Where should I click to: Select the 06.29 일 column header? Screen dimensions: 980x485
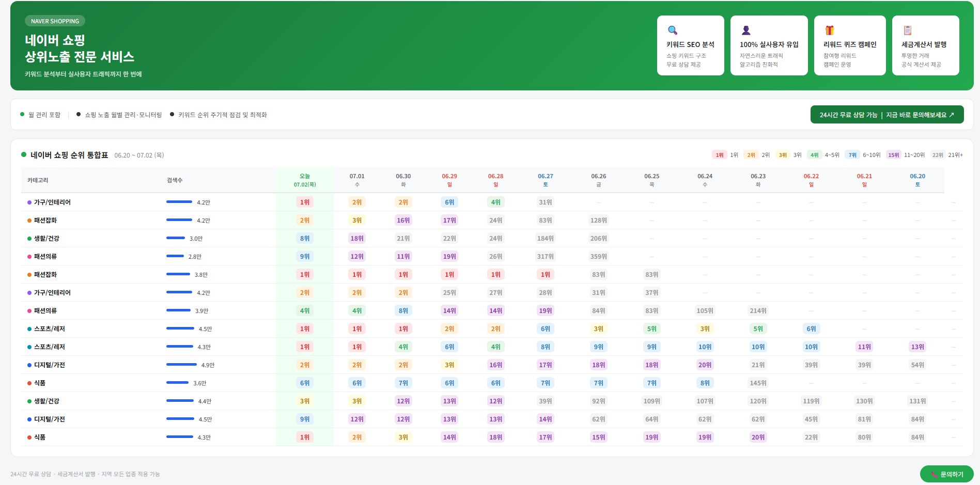click(x=449, y=180)
